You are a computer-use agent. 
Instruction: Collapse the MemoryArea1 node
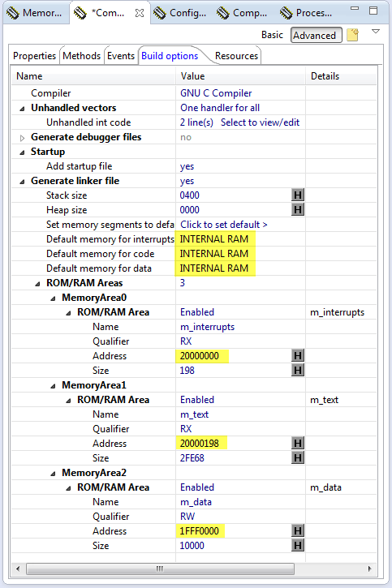[53, 386]
